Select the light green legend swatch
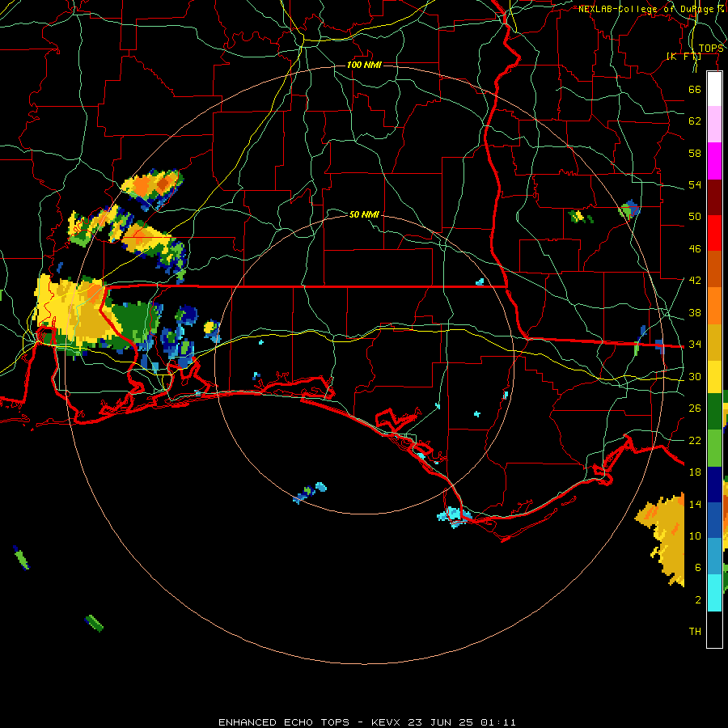Image resolution: width=728 pixels, height=728 pixels. pyautogui.click(x=714, y=448)
